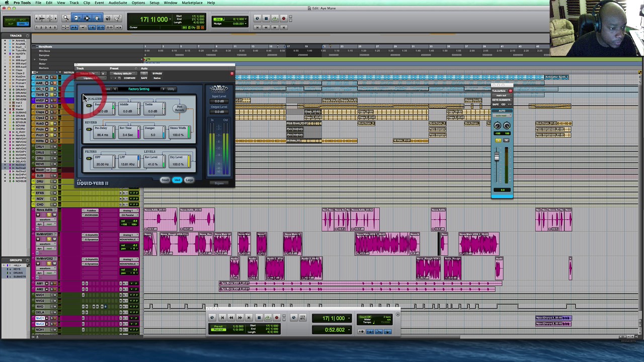Select the Grabber hand tool
The image size is (644, 362).
click(97, 18)
